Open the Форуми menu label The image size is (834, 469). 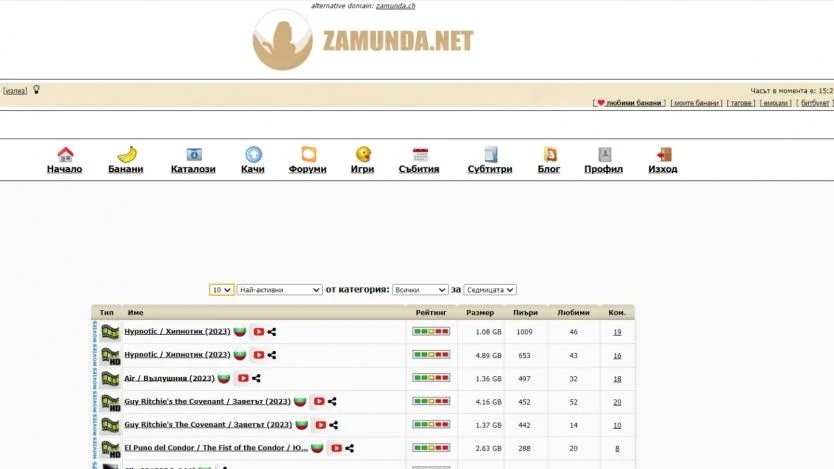307,169
